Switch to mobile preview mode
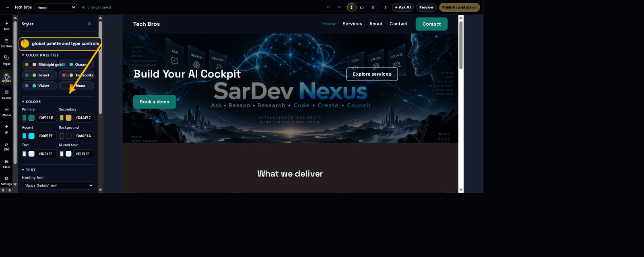The height and width of the screenshot is (257, 644). [x=373, y=7]
